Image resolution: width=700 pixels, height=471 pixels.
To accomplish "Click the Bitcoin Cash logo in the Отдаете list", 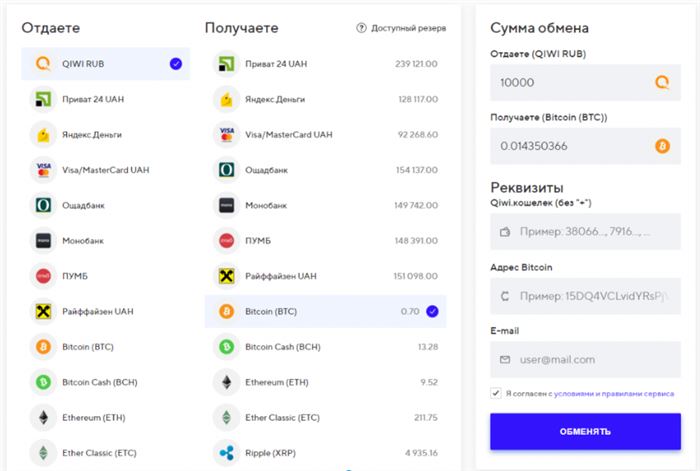I will coord(43,382).
